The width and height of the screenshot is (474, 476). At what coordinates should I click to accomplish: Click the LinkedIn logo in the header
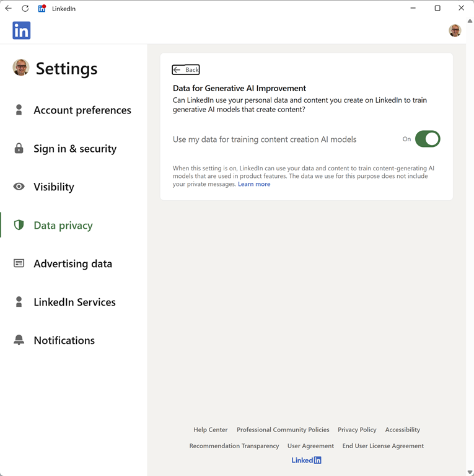pyautogui.click(x=22, y=30)
